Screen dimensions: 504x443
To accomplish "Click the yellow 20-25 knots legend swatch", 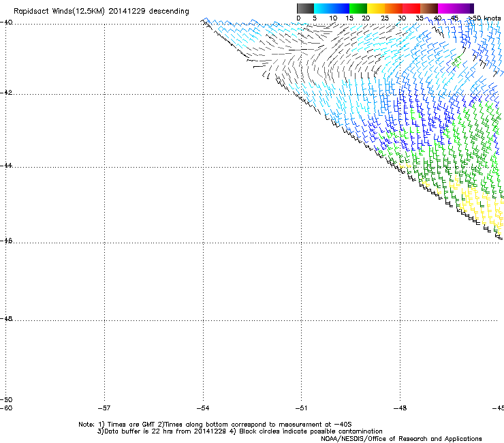I will tap(376, 8).
